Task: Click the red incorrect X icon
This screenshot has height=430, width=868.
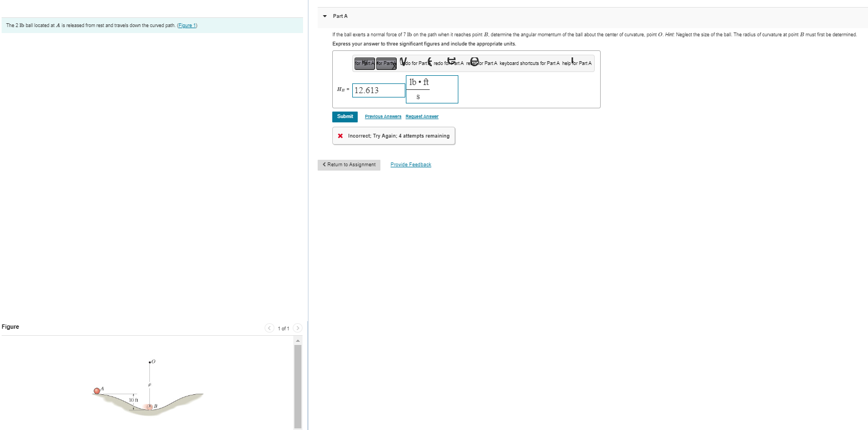Action: pyautogui.click(x=340, y=136)
